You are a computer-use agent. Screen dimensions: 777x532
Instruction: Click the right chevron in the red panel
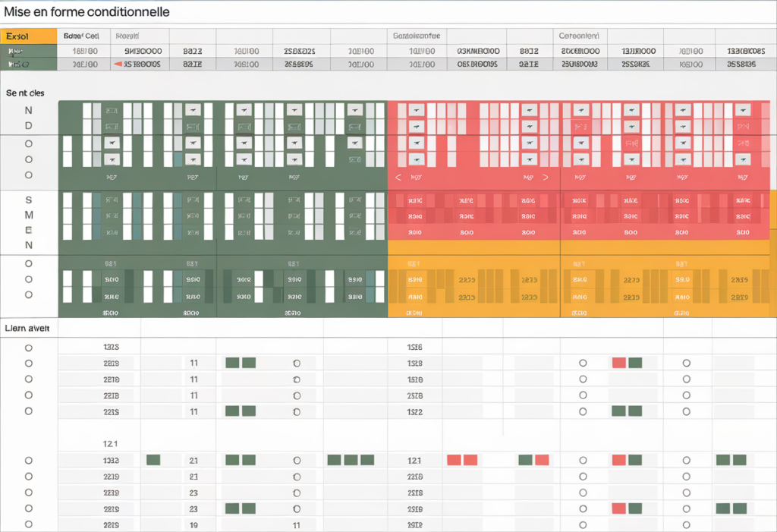coord(546,178)
